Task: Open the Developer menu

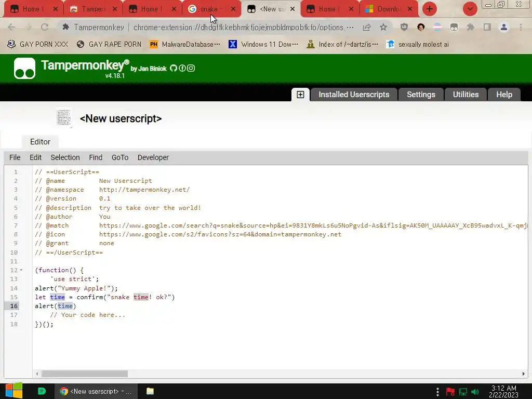Action: click(x=153, y=157)
